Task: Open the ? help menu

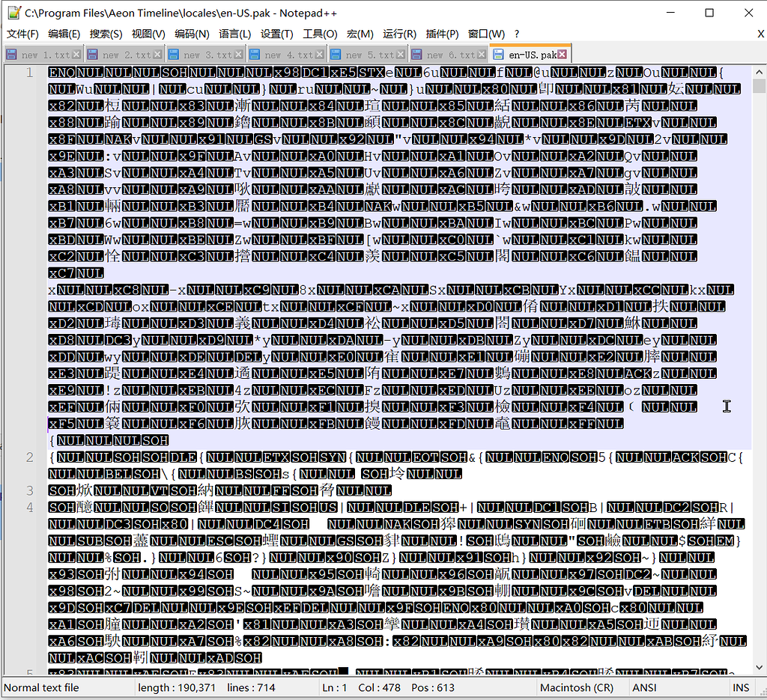Action: click(x=517, y=34)
